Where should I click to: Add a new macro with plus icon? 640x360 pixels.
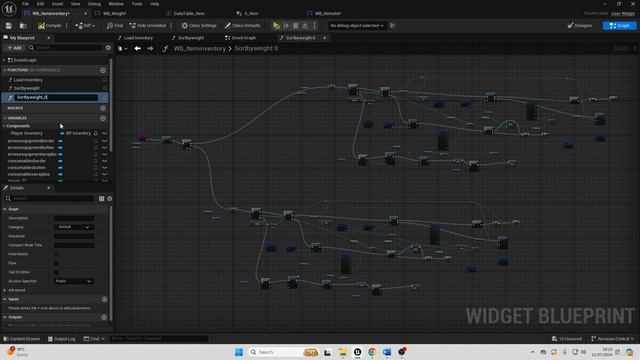103,108
